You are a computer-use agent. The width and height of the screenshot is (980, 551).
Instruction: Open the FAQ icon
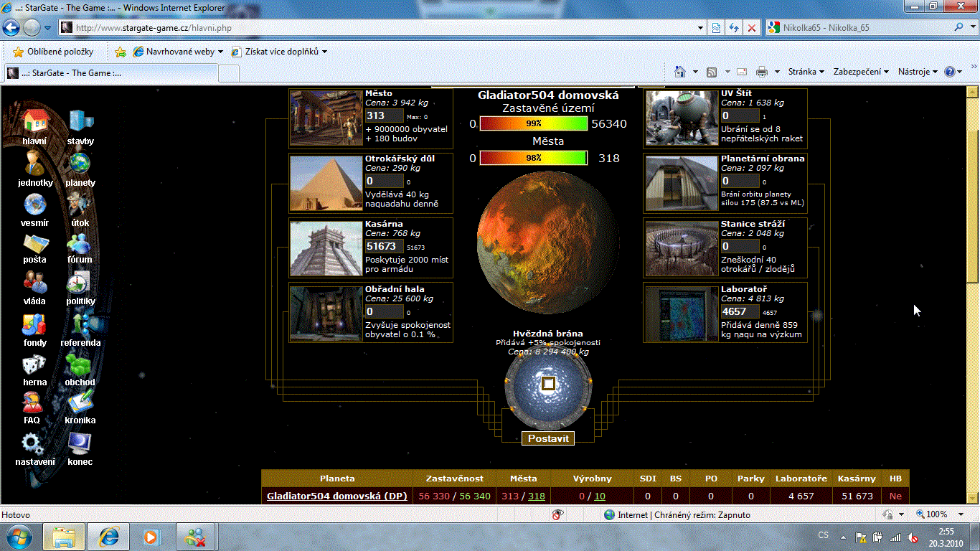coord(32,403)
